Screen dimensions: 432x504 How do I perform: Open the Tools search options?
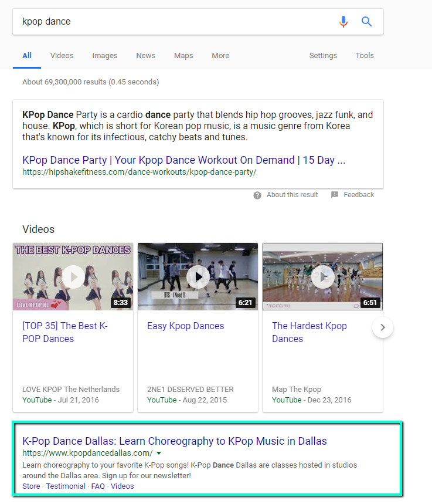365,56
